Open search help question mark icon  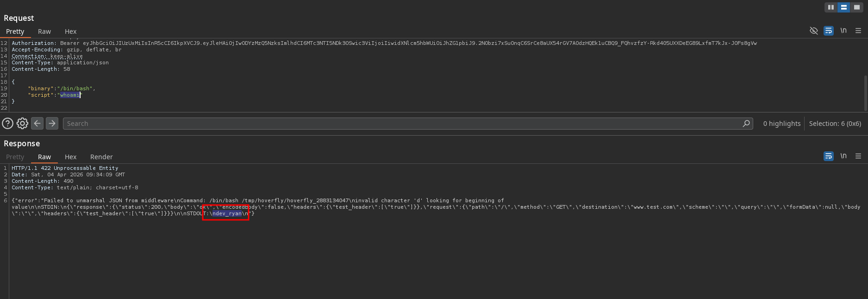click(7, 123)
